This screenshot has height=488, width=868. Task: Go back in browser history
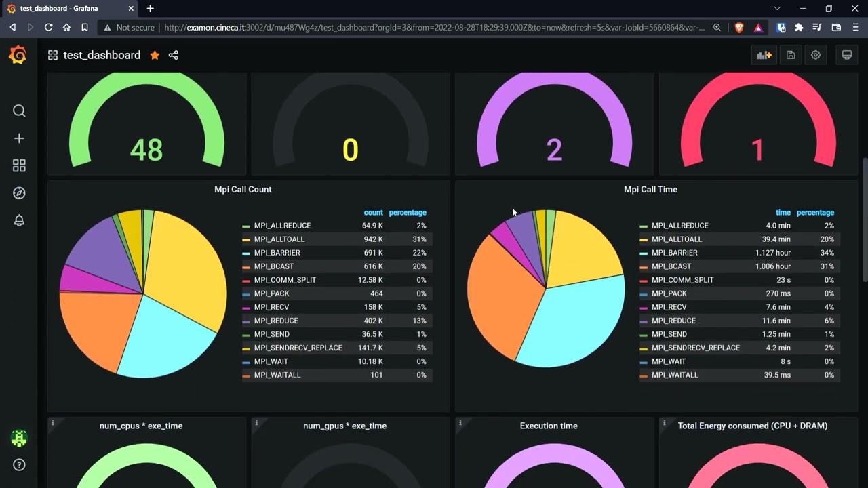(x=12, y=27)
